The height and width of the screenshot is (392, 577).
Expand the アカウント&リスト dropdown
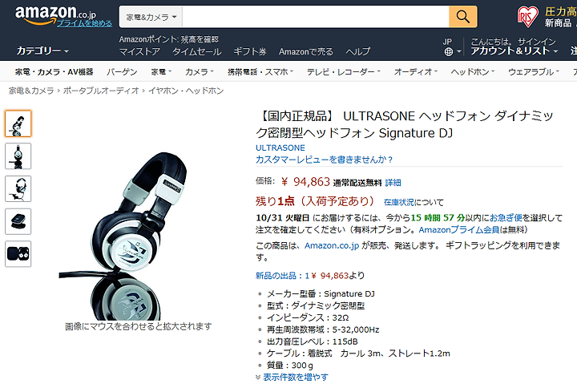514,51
